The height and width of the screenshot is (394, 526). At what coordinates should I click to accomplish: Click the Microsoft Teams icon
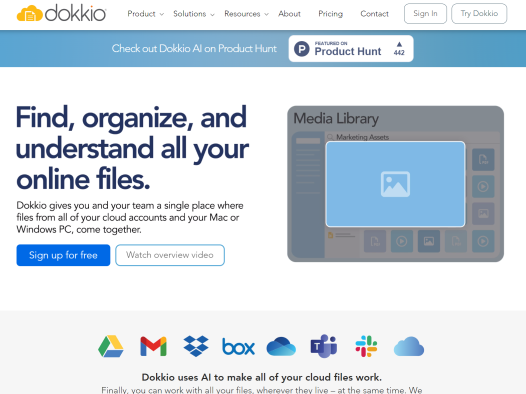pos(324,346)
